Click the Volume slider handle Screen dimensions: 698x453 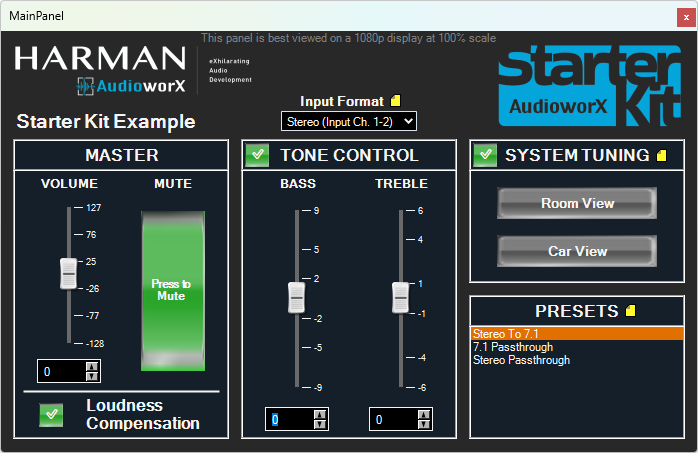69,274
